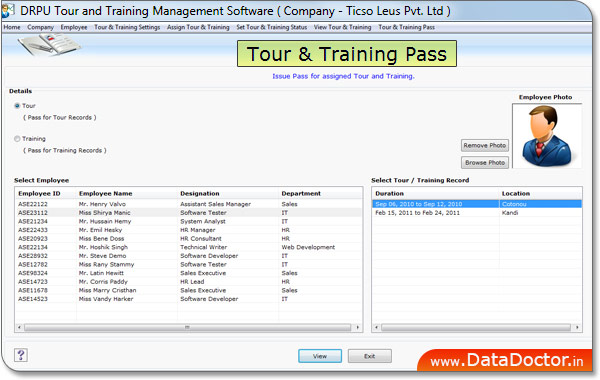Screen dimensions: 600x380
Task: Click right arrow of tour record scrollbar
Action: click(577, 328)
